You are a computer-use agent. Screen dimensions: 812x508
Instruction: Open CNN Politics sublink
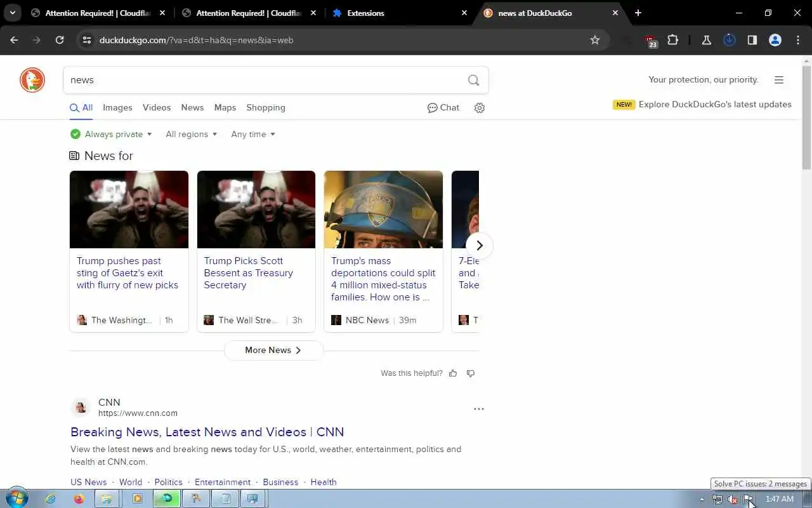click(x=168, y=482)
